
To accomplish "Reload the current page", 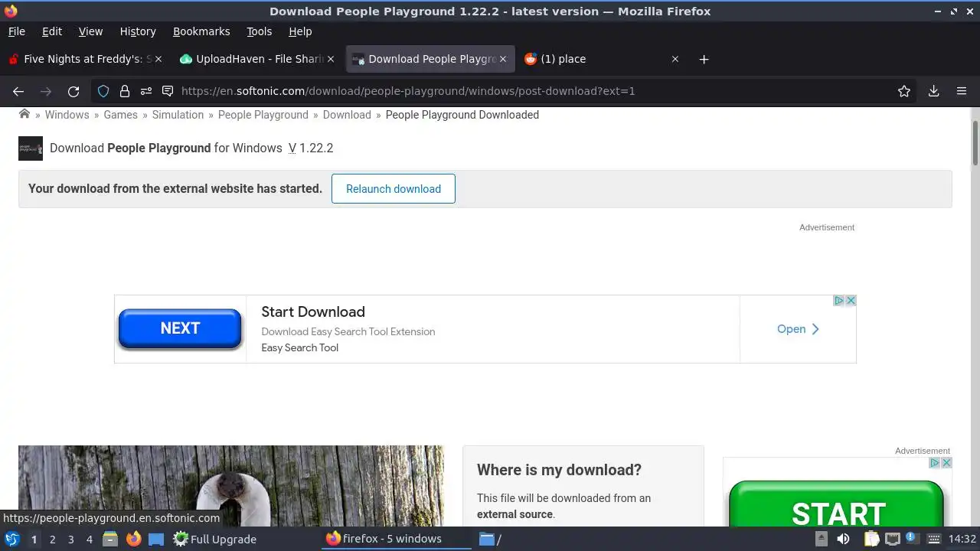I will (x=73, y=91).
